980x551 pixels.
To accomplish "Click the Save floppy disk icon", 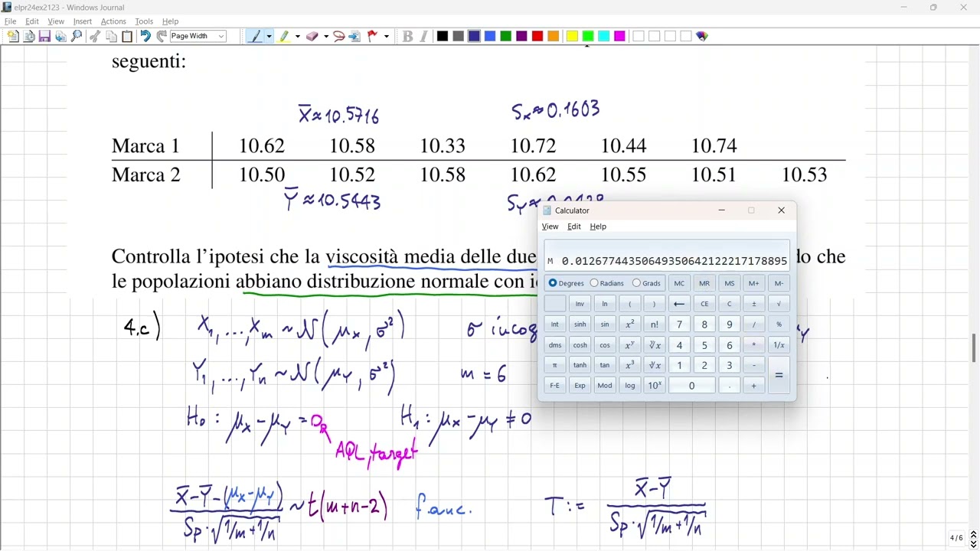I will click(x=44, y=36).
